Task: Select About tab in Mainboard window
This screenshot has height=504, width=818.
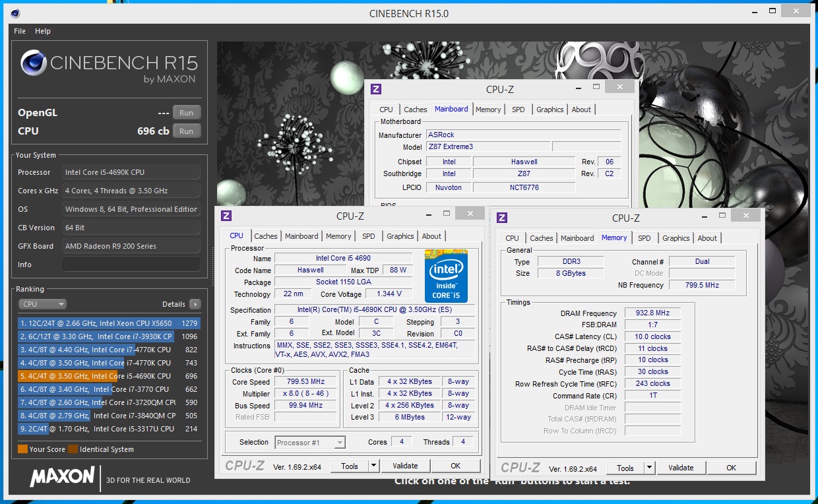Action: click(581, 110)
